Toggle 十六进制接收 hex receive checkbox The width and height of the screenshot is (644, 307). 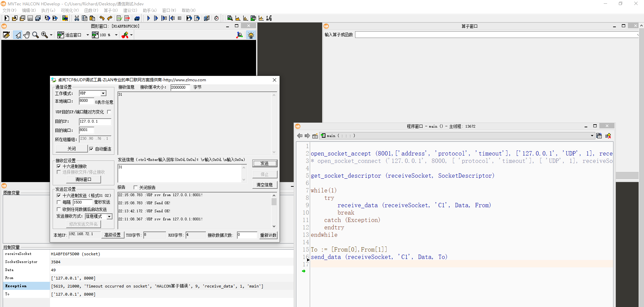[59, 166]
